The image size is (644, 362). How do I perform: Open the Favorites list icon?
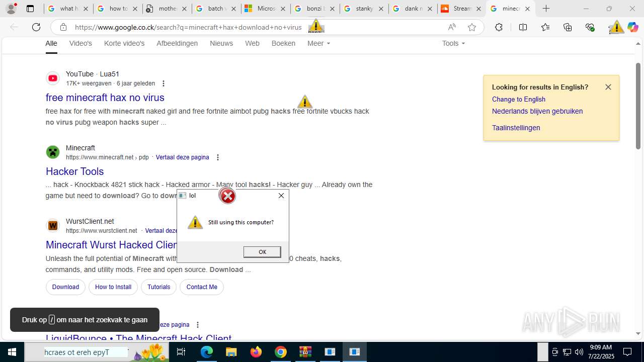click(x=545, y=27)
